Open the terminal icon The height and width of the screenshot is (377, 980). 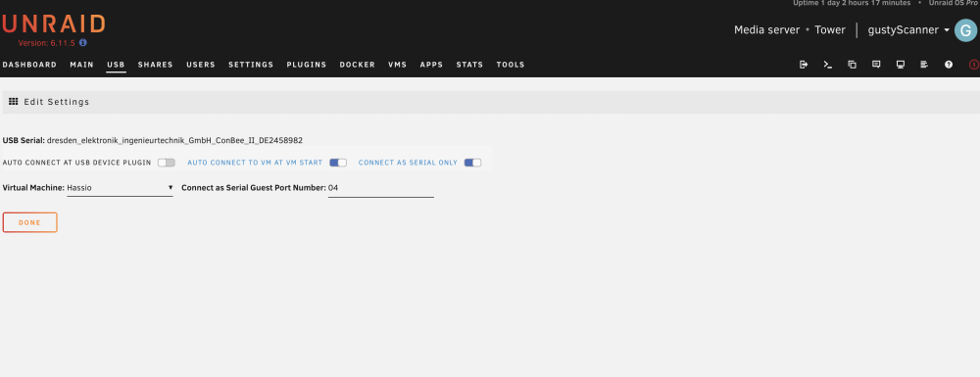pos(827,65)
